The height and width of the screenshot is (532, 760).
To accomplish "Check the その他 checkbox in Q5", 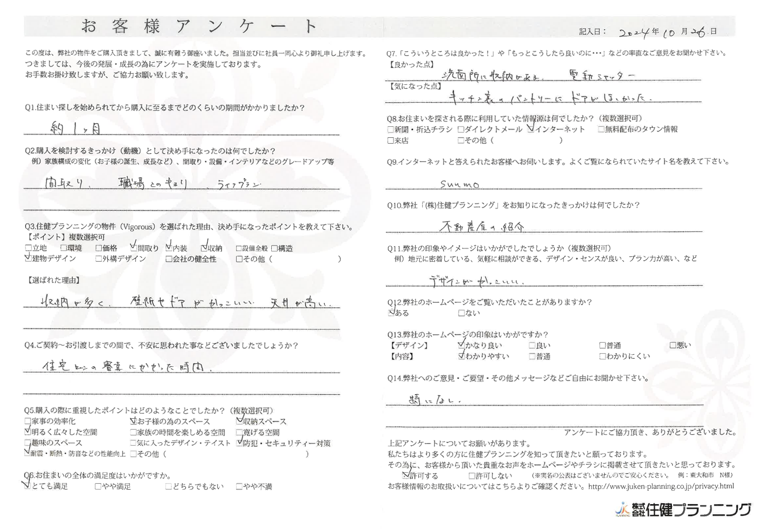I will pos(133,453).
